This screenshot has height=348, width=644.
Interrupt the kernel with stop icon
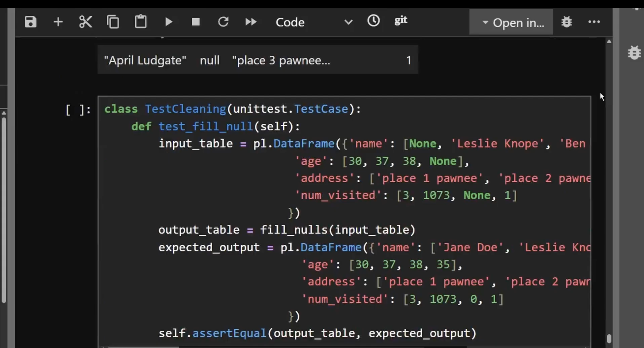[196, 22]
